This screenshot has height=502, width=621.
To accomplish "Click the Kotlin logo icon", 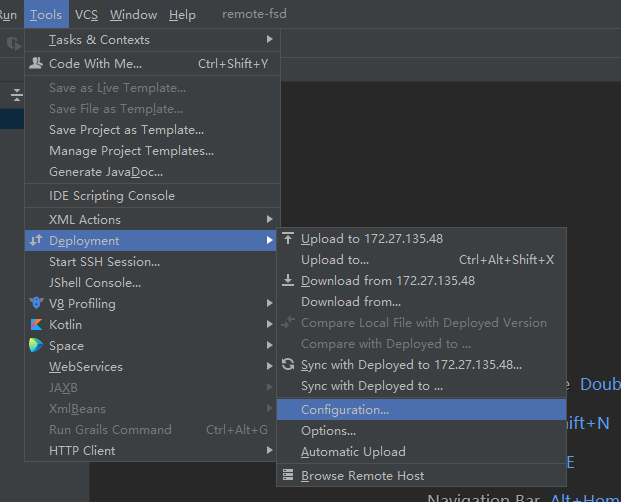I will coord(37,325).
